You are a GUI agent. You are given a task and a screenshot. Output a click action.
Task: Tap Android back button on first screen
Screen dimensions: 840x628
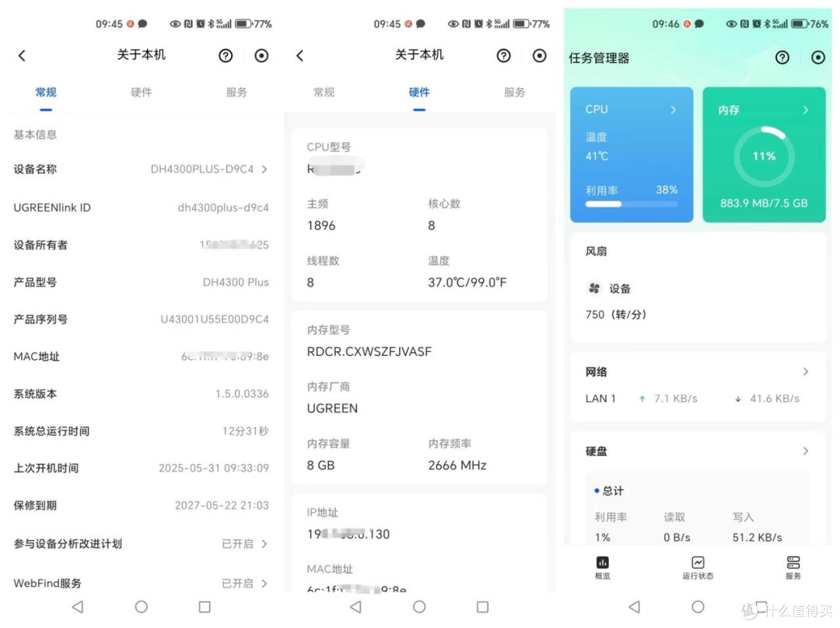pos(78,606)
